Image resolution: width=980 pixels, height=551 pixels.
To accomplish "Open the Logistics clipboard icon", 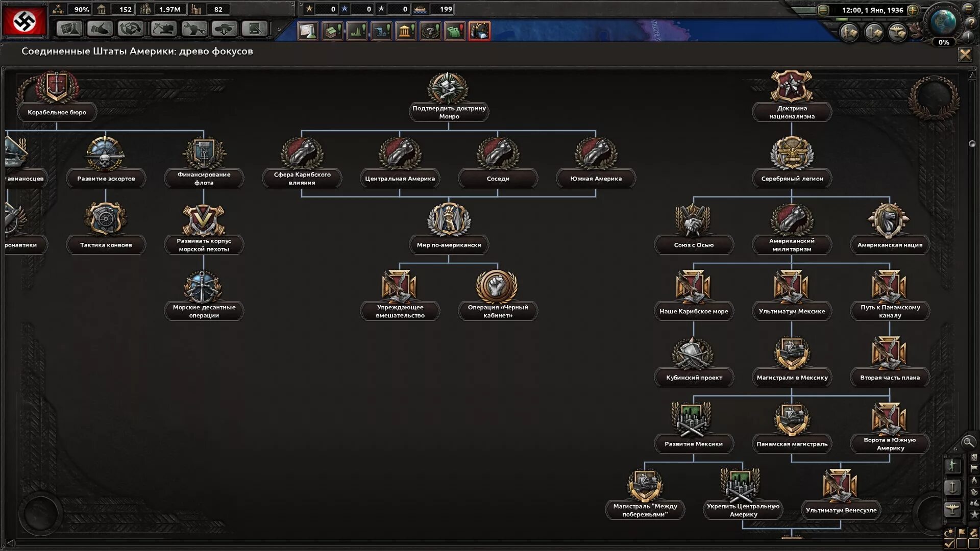I will tap(255, 29).
